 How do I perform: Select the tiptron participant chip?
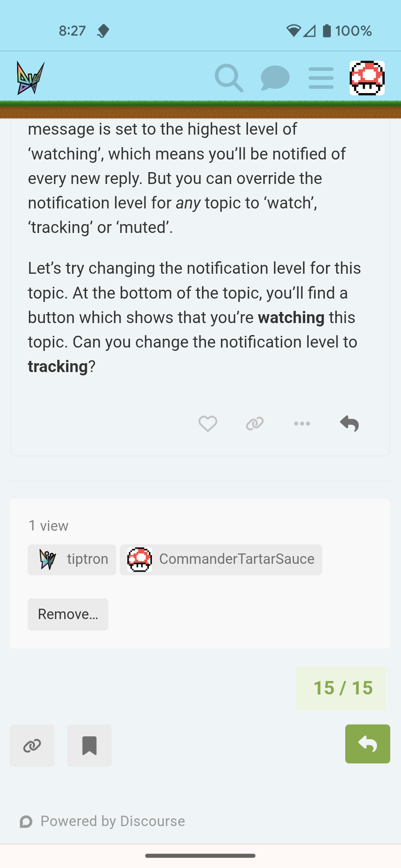pyautogui.click(x=72, y=559)
